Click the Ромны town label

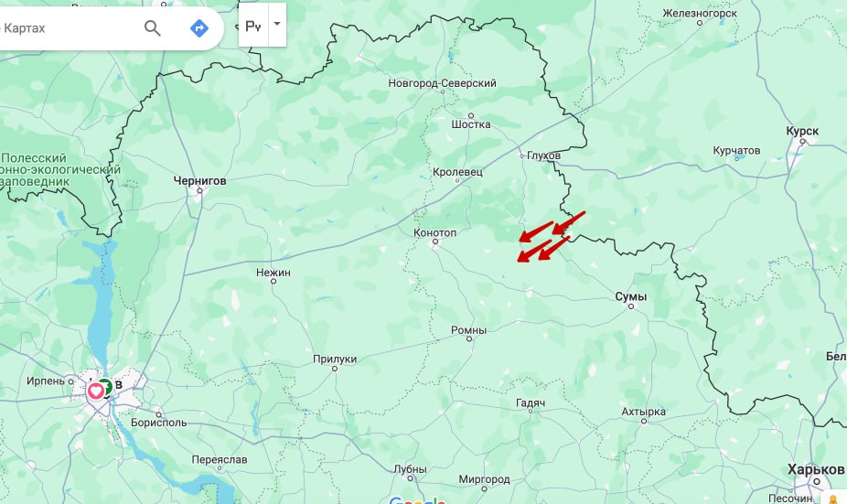(x=468, y=330)
